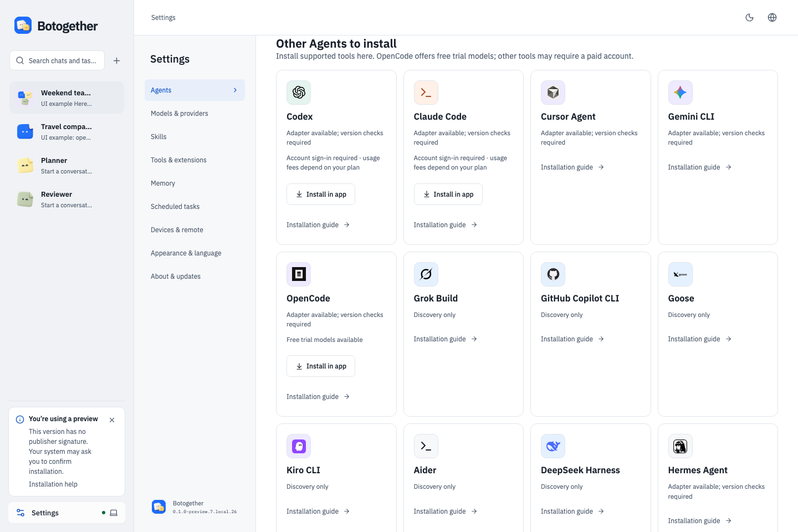
Task: Click the Claude Code terminal icon
Action: click(426, 93)
